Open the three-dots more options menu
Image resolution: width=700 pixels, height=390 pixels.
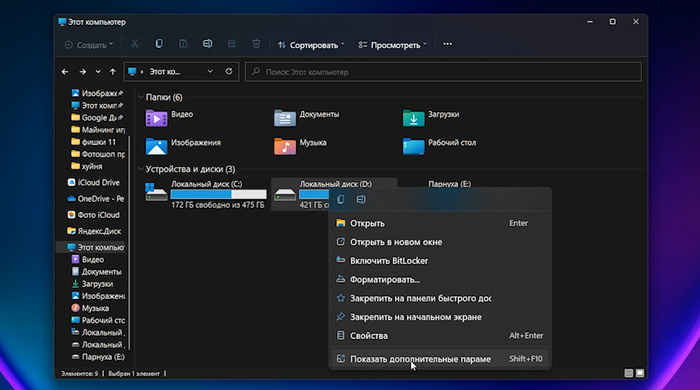tap(447, 44)
